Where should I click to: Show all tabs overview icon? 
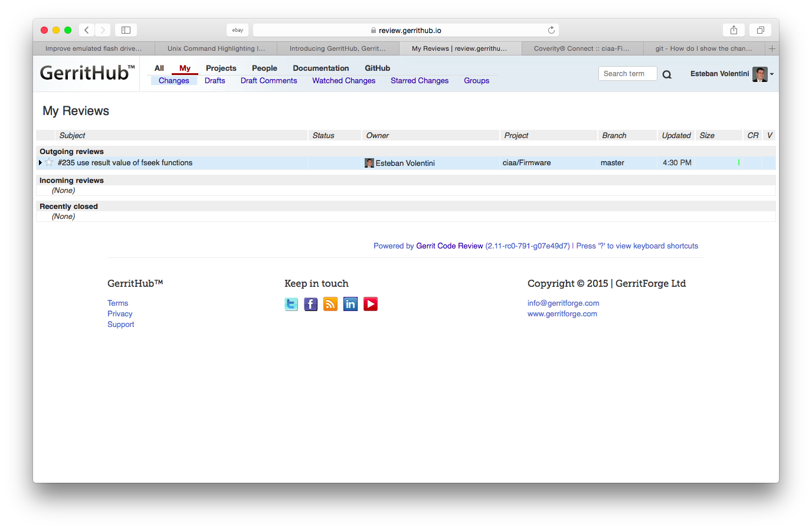point(760,30)
